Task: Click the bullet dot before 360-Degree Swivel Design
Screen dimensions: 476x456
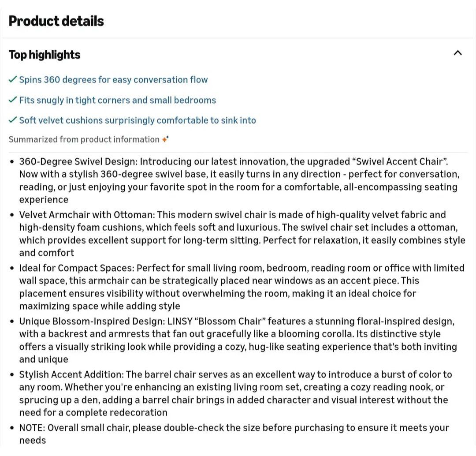Action: pos(12,162)
